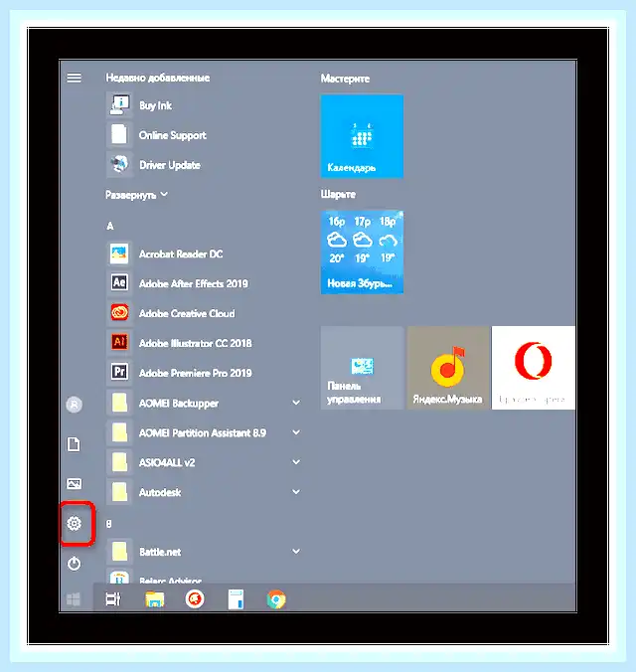Image resolution: width=636 pixels, height=672 pixels.
Task: Click the Autodesk folder icon
Action: click(x=119, y=492)
